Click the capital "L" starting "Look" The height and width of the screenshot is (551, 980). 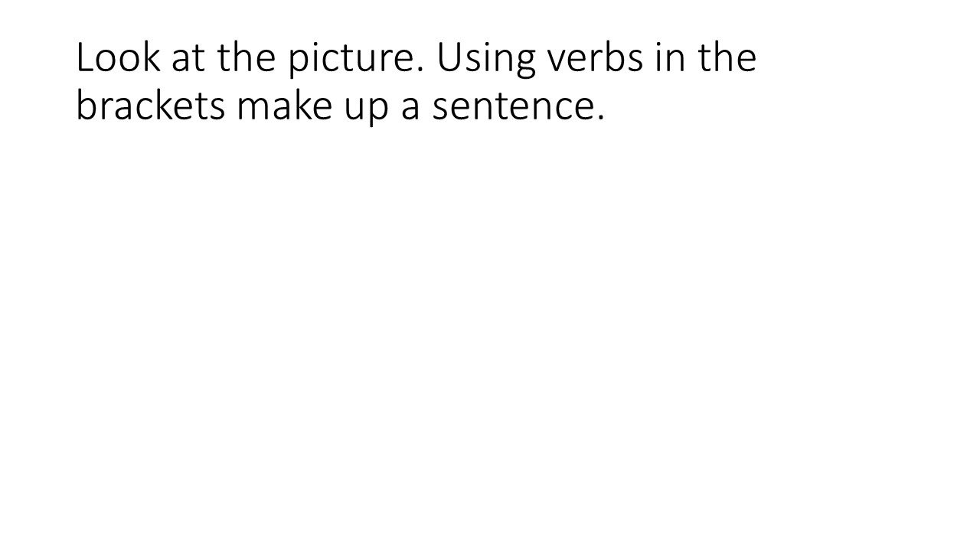pos(84,58)
